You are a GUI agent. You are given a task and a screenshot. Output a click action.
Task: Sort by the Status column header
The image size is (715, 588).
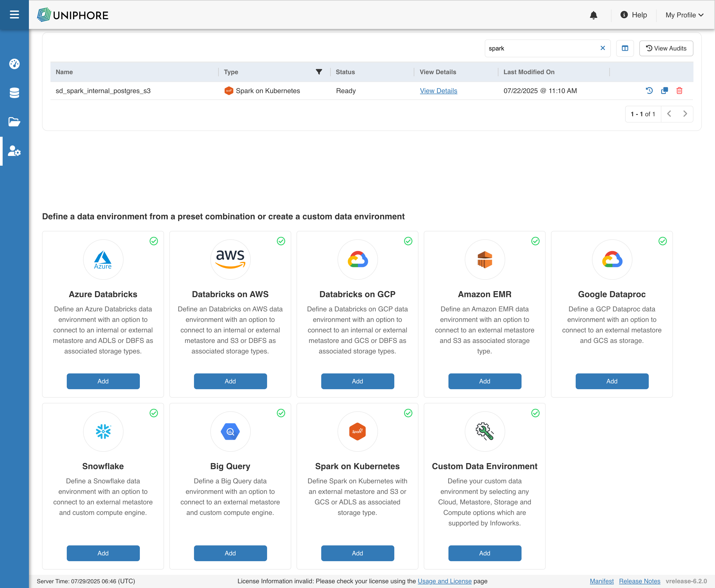pos(345,72)
